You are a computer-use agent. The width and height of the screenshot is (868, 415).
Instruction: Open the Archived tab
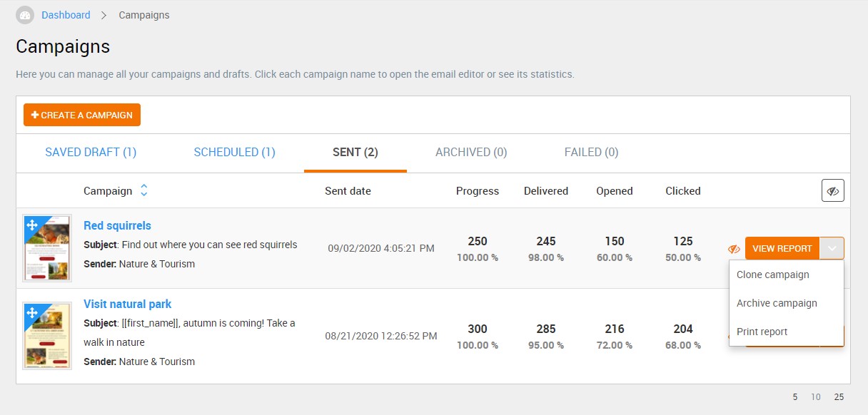[x=471, y=152]
